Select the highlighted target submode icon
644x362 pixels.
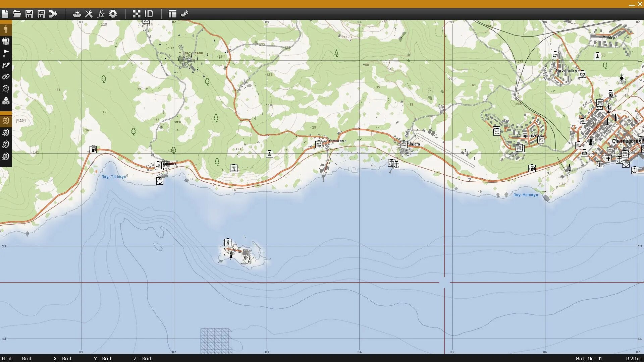pos(6,121)
